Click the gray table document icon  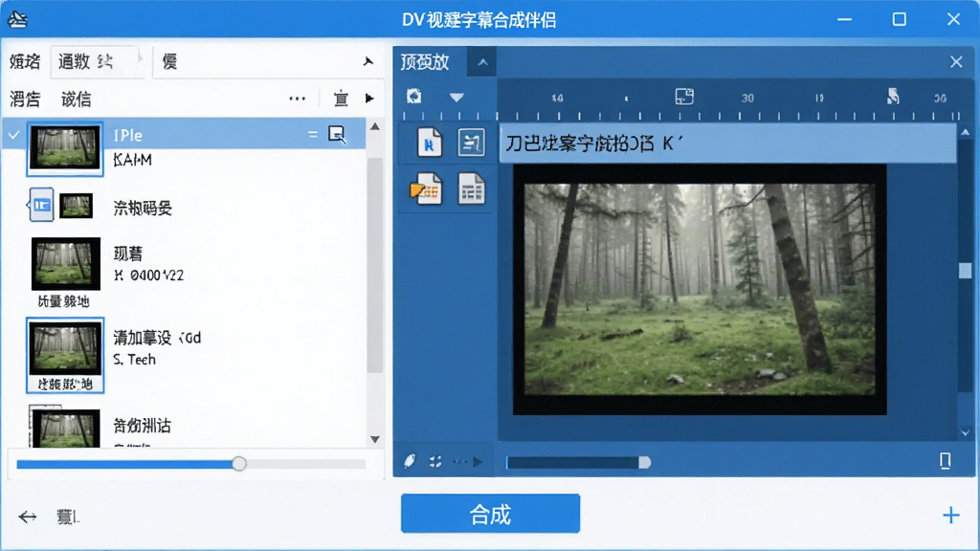coord(471,188)
